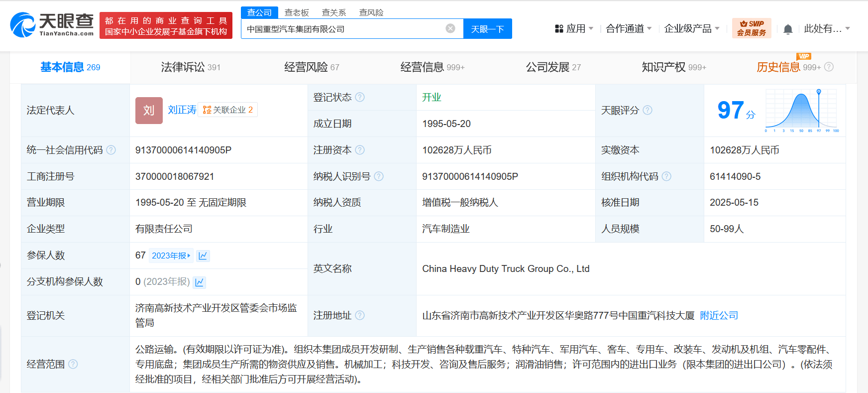Select the 工商注册号 370000018067921
868x393 pixels.
click(175, 176)
